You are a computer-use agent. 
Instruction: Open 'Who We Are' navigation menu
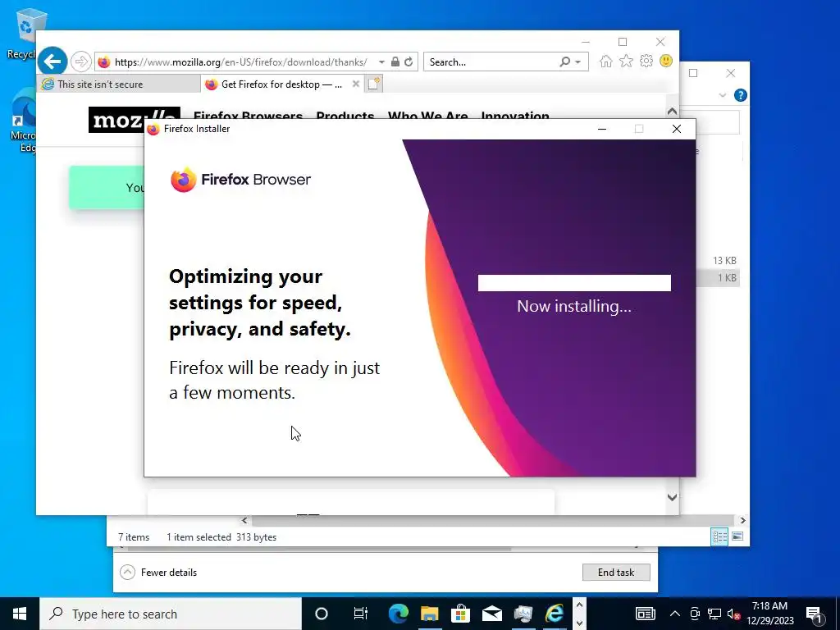pyautogui.click(x=427, y=116)
